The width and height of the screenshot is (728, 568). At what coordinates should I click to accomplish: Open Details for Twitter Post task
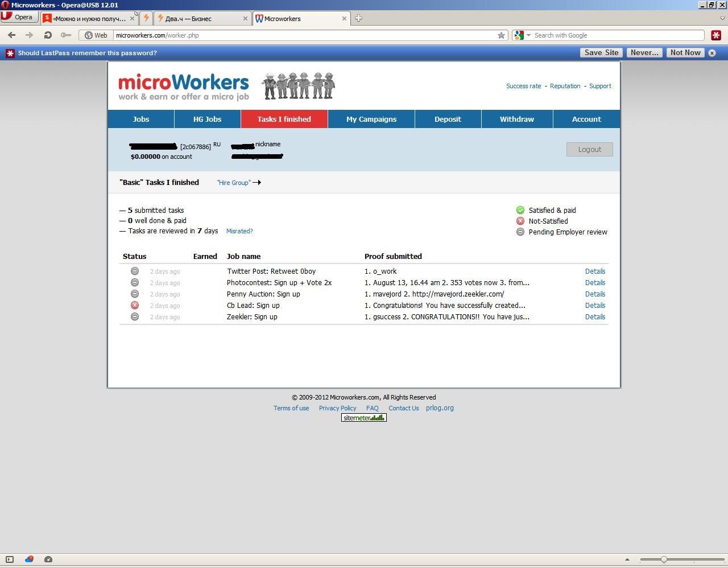pyautogui.click(x=595, y=271)
